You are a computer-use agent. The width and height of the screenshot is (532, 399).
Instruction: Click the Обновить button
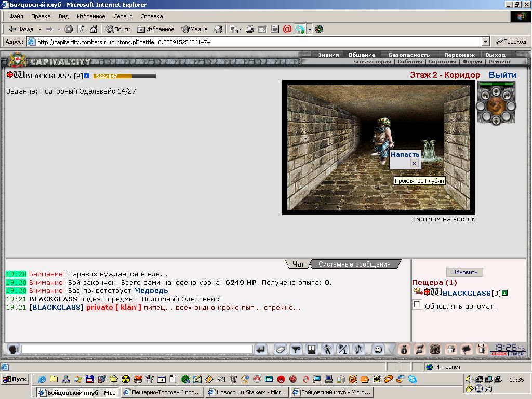tap(464, 272)
